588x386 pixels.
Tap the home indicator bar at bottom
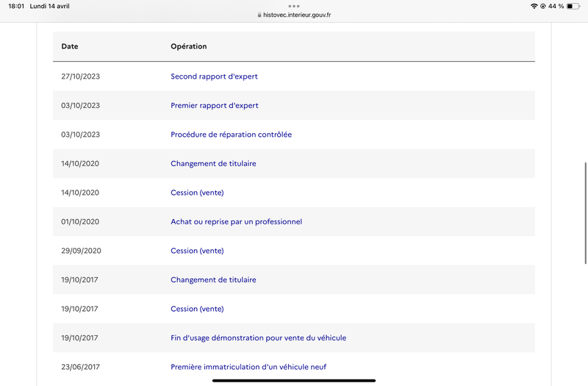[294, 381]
